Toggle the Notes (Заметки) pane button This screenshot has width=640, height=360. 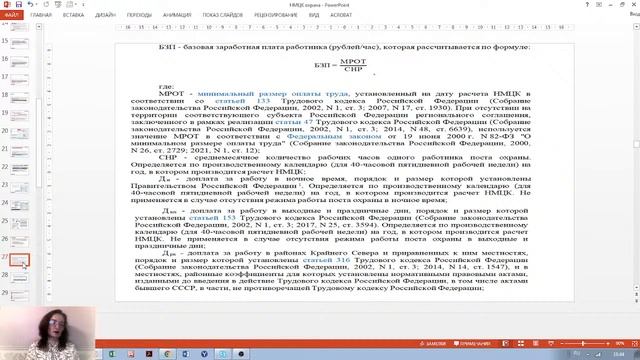tap(433, 344)
